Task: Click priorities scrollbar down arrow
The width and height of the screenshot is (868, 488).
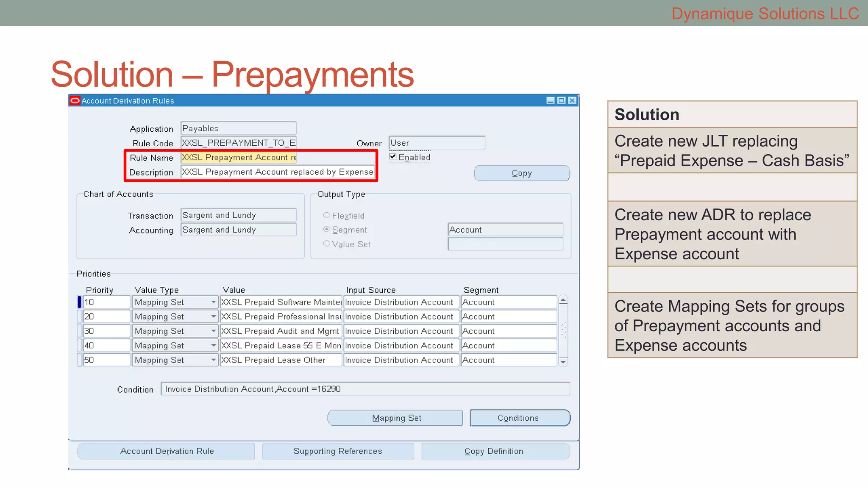Action: [563, 362]
